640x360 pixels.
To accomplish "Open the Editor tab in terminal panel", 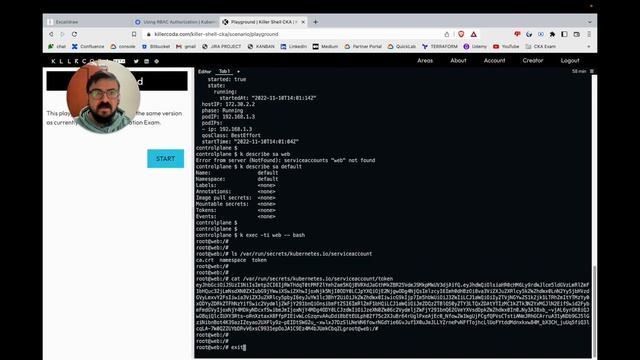I will point(204,71).
